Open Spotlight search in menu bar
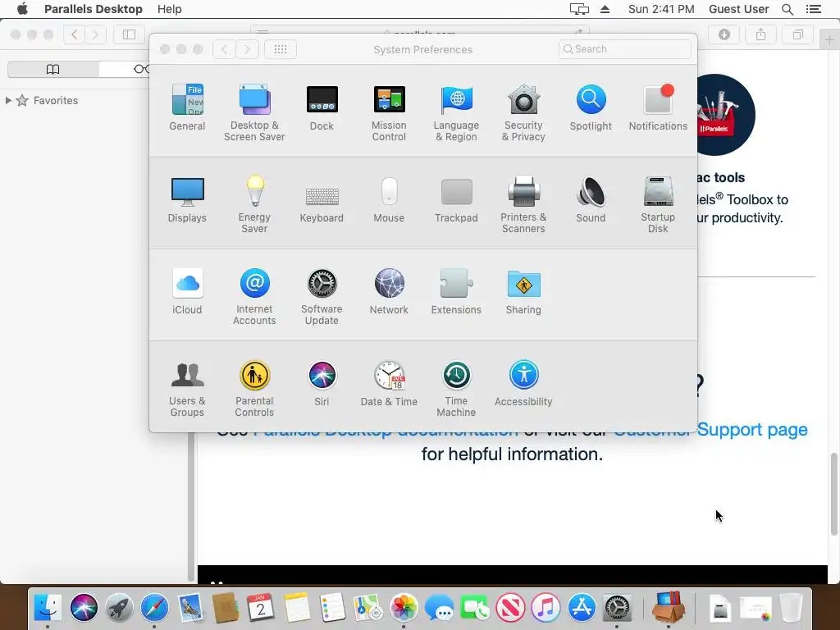Viewport: 840px width, 630px height. click(787, 9)
